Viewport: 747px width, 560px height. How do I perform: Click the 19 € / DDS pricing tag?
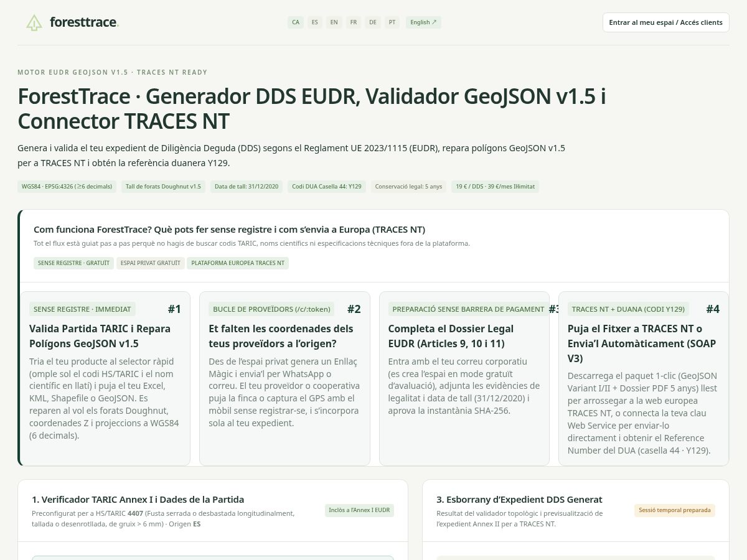495,186
